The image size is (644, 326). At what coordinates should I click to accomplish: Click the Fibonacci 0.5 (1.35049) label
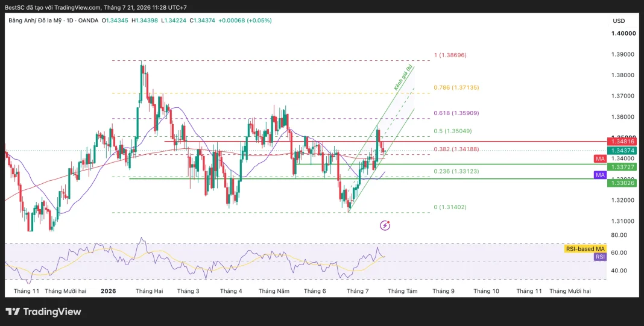[x=453, y=131]
